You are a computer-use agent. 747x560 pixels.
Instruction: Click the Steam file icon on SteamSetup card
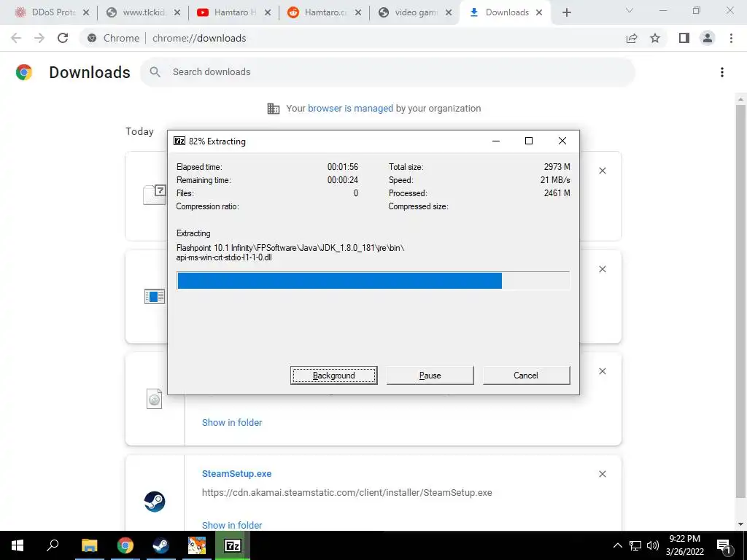pos(155,502)
